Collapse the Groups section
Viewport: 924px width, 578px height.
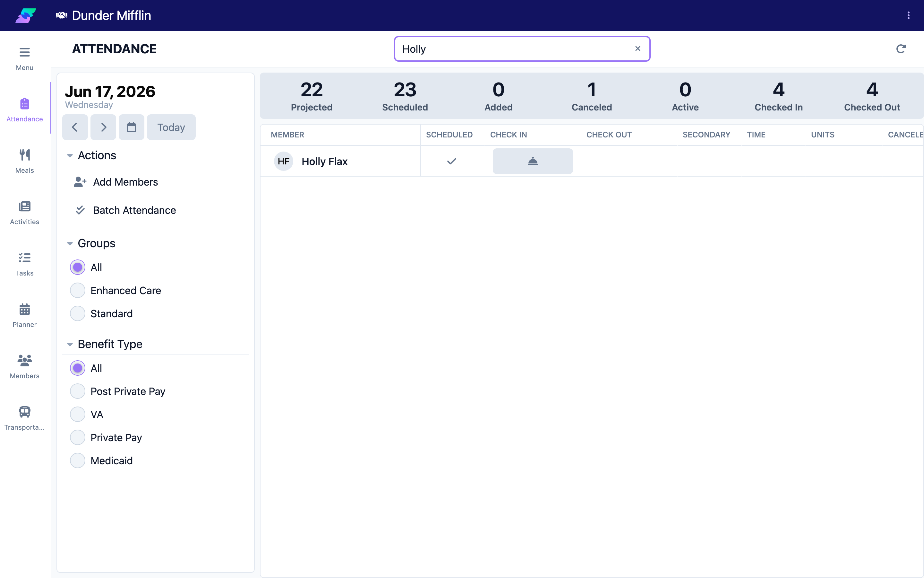70,243
